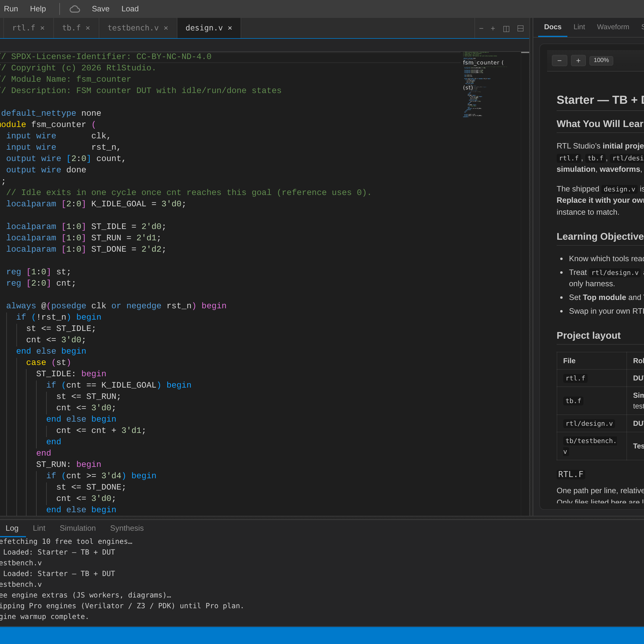The height and width of the screenshot is (644, 644).
Task: Click the split editor vertically icon
Action: [x=506, y=29]
